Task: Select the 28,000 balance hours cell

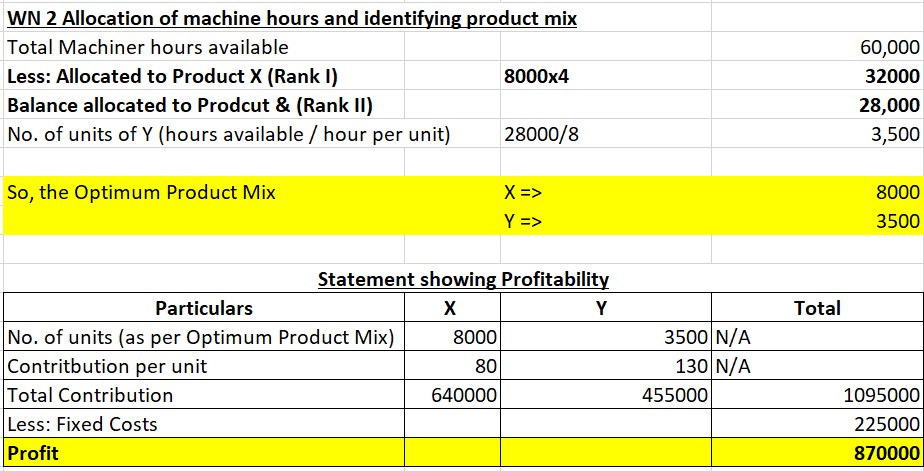Action: [888, 105]
